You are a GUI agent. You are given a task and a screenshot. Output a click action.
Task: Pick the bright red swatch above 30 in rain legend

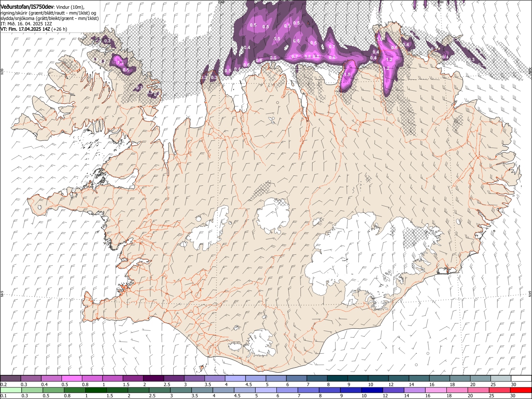[521, 390]
